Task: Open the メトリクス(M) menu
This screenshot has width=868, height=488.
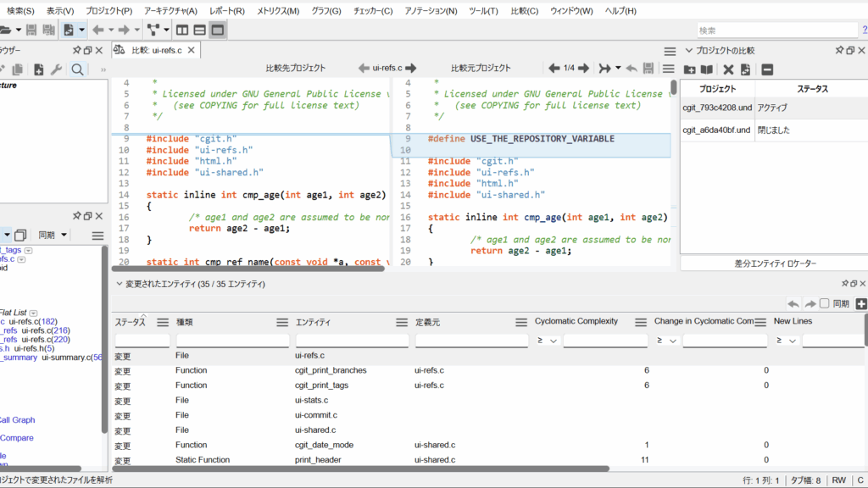Action: [x=279, y=11]
